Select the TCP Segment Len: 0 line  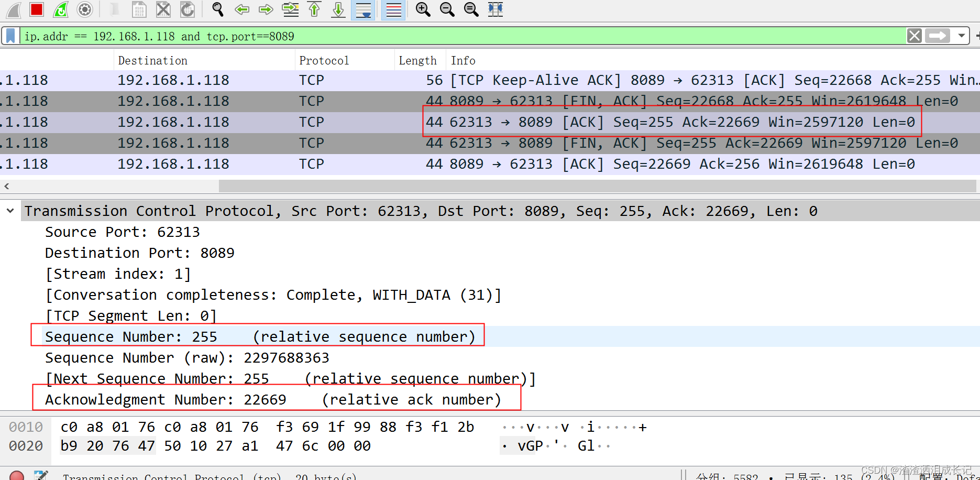pyautogui.click(x=131, y=315)
